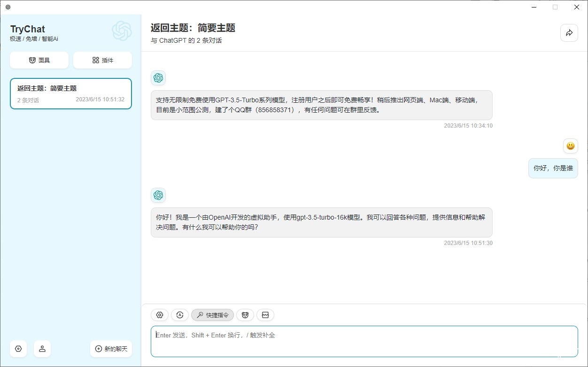588x367 pixels.
Task: Click the tagline 极速 / 免墙 / 智能Ai
Action: click(34, 39)
